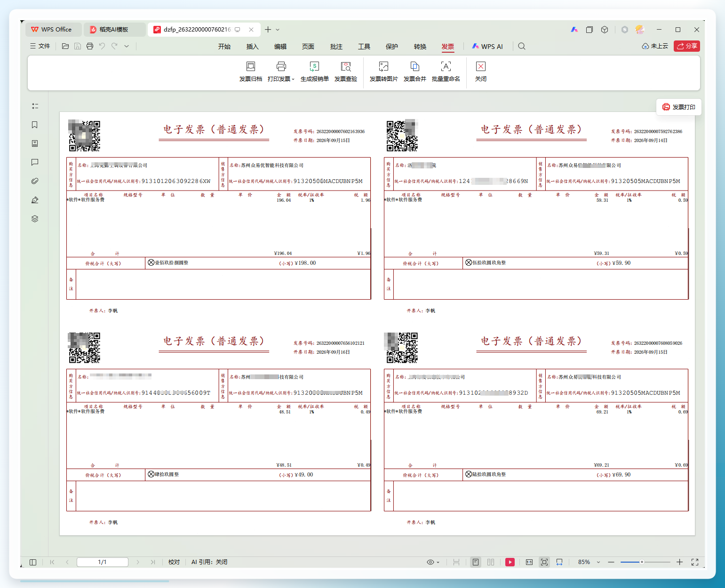Convert invoice to image with 发票转图片
Image resolution: width=725 pixels, height=588 pixels.
[x=383, y=72]
